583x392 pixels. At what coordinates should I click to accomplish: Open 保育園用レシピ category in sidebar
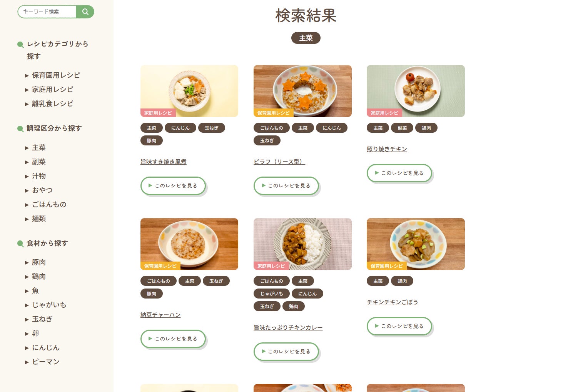pos(56,75)
